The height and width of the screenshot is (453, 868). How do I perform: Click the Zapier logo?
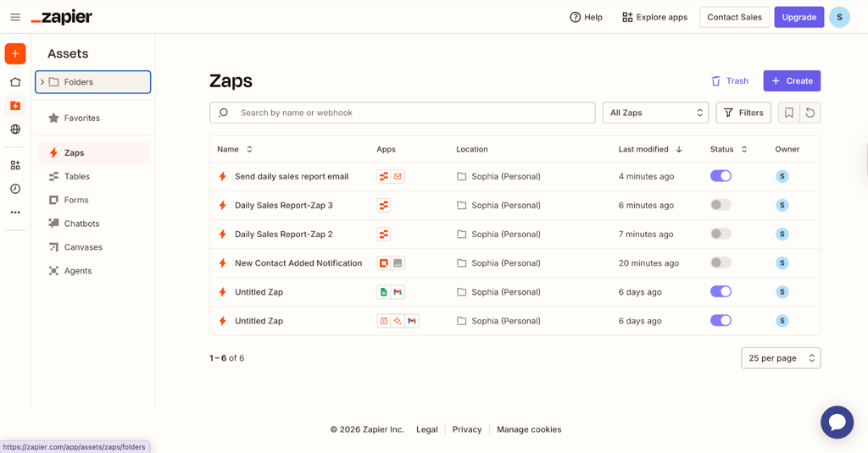61,17
